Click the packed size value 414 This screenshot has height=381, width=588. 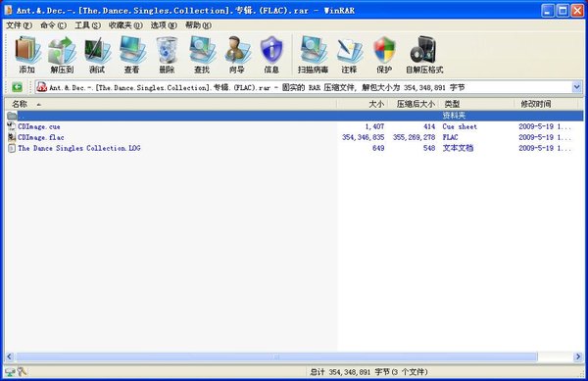point(429,126)
